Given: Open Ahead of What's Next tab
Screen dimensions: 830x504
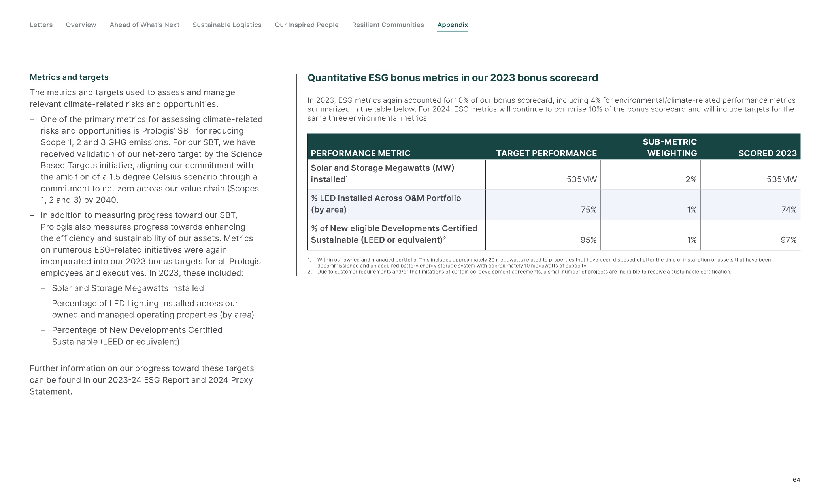Looking at the screenshot, I should tap(144, 25).
